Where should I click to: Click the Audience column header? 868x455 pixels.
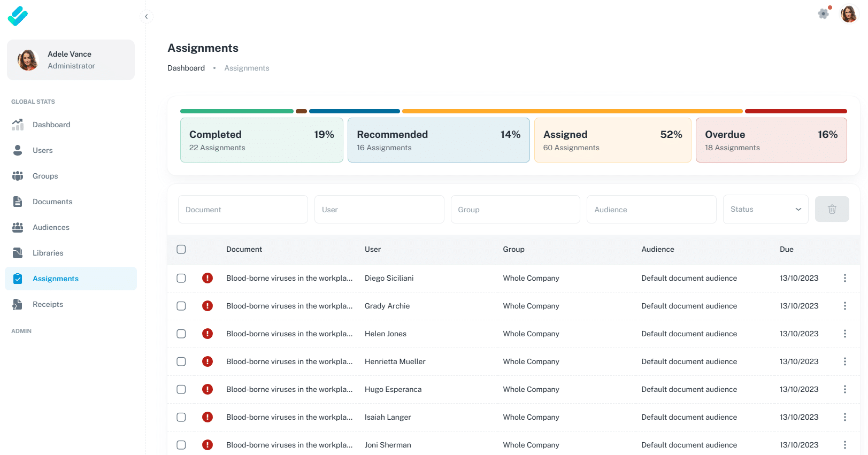point(658,249)
